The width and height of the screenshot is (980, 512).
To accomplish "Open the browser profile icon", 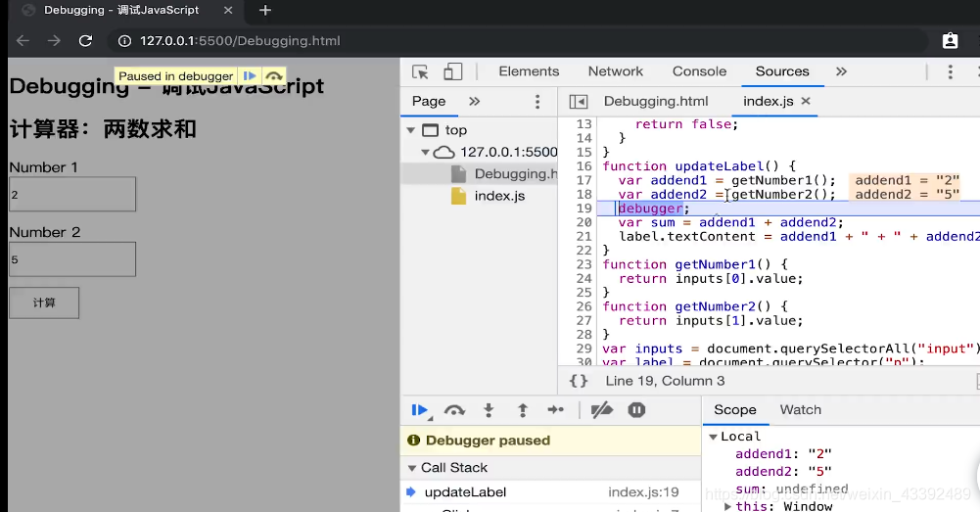I will point(950,41).
